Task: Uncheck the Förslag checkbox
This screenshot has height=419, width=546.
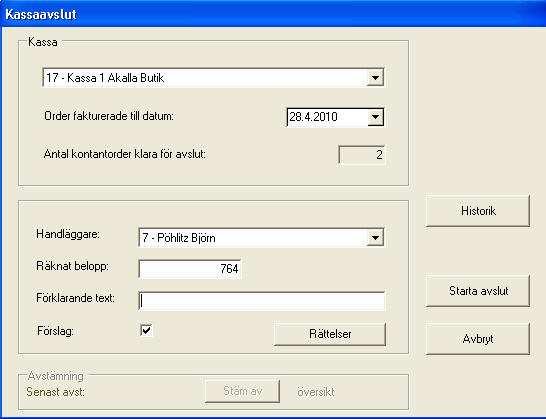Action: click(x=146, y=329)
